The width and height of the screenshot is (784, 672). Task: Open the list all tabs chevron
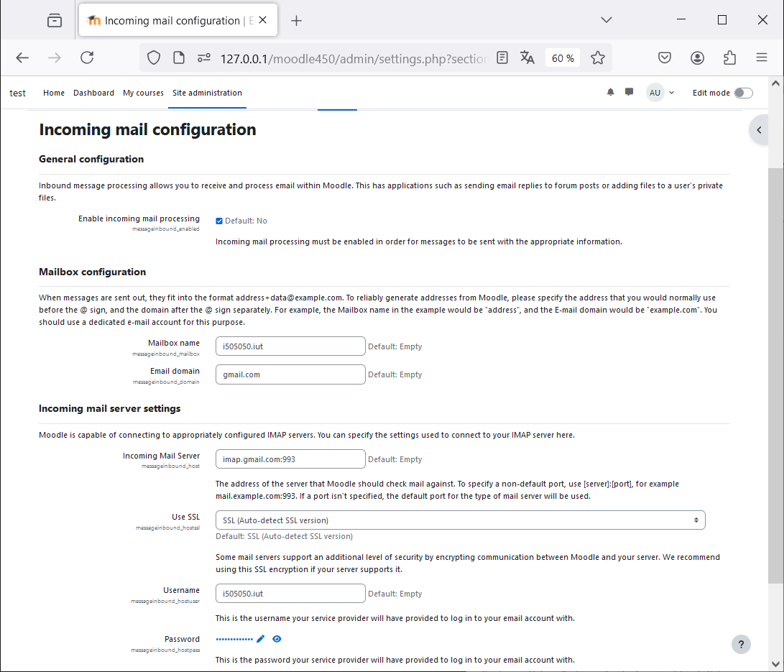(606, 20)
